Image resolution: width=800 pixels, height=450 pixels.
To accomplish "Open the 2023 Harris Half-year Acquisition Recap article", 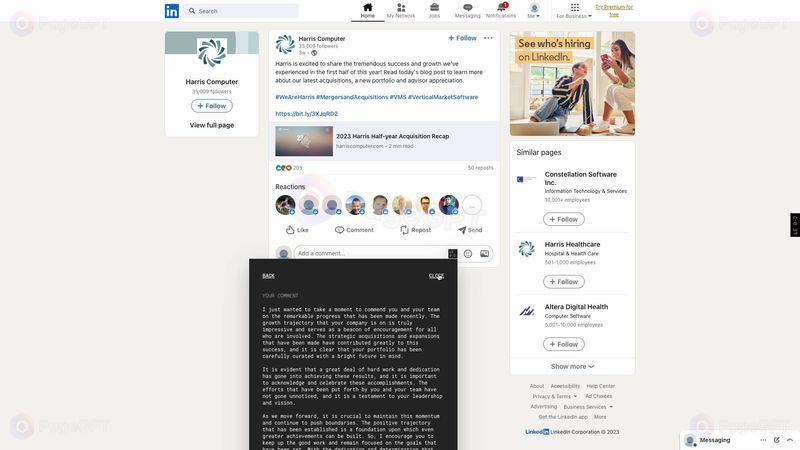I will pos(384,141).
